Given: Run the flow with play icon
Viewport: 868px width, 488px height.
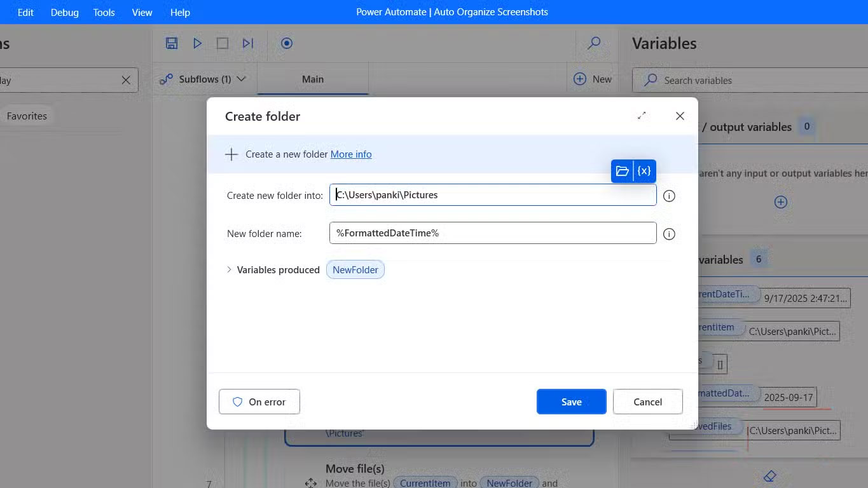Looking at the screenshot, I should [197, 43].
